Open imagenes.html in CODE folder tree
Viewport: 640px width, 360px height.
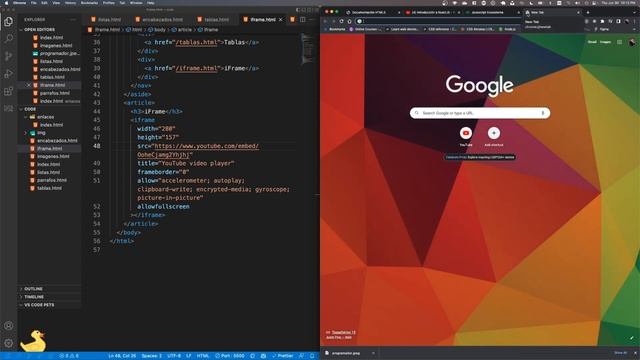click(53, 157)
